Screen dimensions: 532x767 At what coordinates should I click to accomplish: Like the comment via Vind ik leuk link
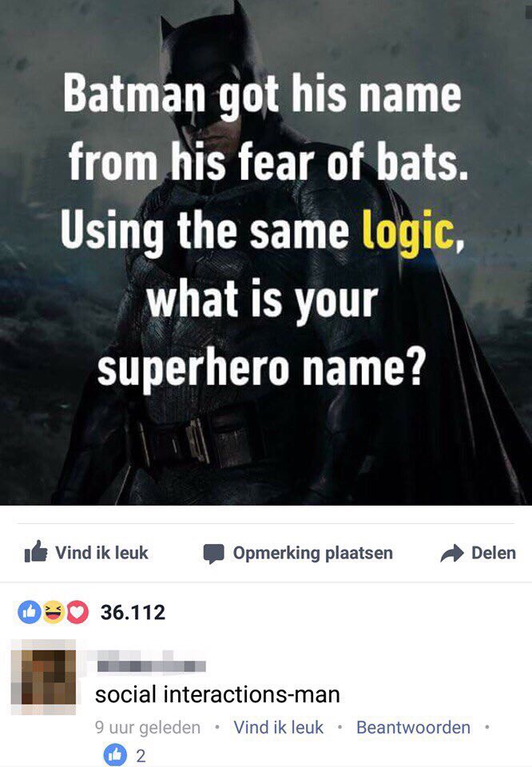279,727
